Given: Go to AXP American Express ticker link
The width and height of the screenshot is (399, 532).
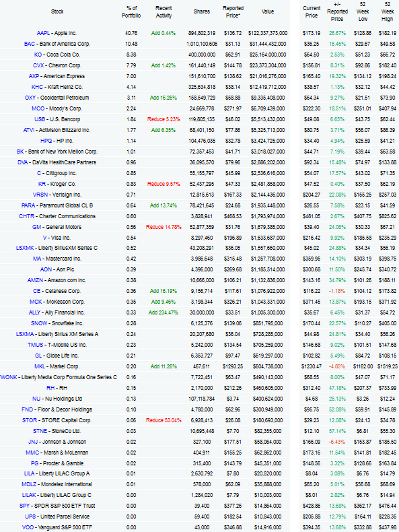Looking at the screenshot, I should (34, 76).
